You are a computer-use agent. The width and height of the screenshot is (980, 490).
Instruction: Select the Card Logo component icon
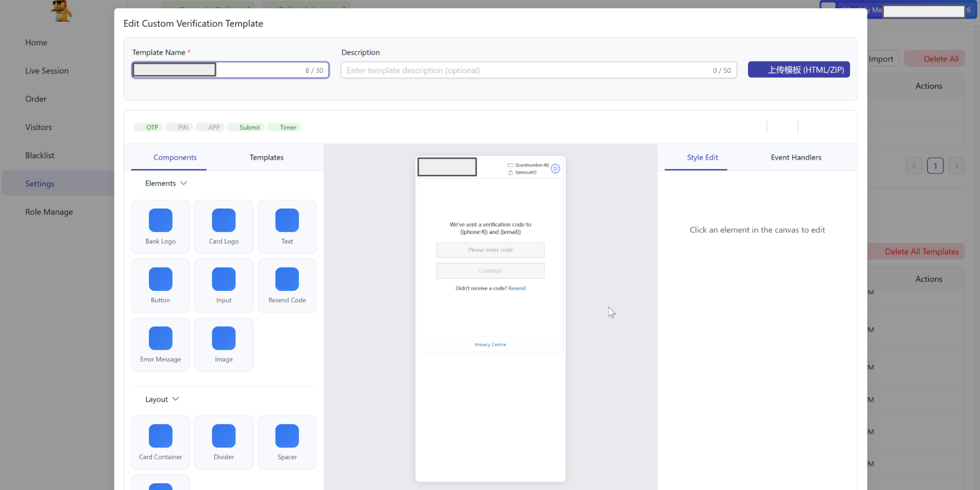click(224, 220)
